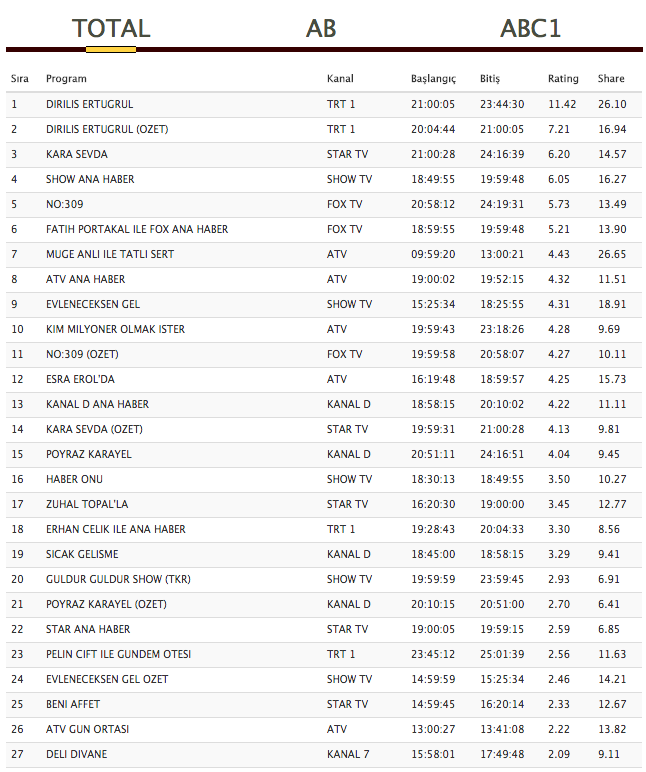Click ATV ANA HABER program name
The height and width of the screenshot is (772, 646).
pos(86,280)
